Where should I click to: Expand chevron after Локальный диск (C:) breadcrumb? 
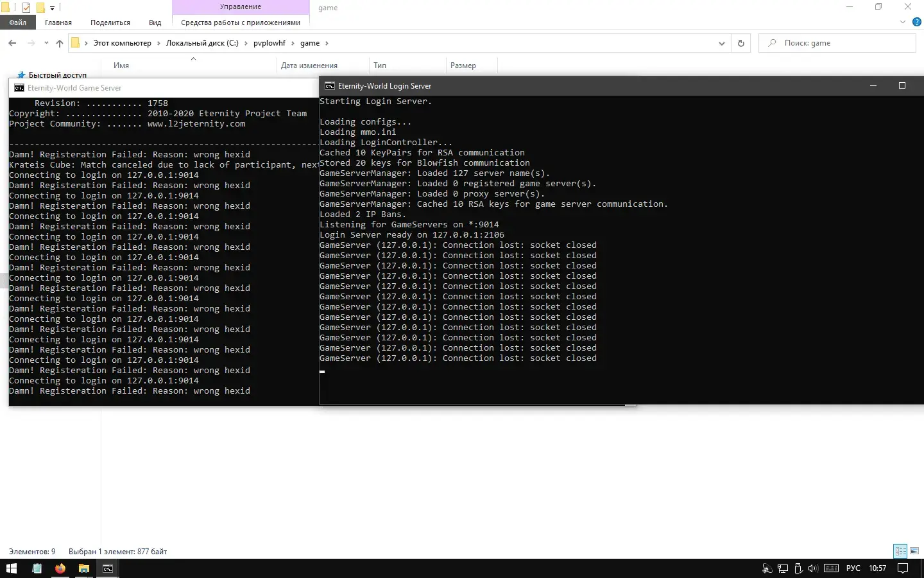pos(246,43)
